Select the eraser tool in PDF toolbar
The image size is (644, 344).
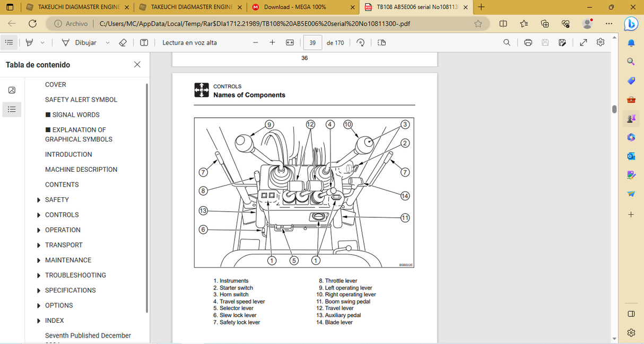pos(123,42)
